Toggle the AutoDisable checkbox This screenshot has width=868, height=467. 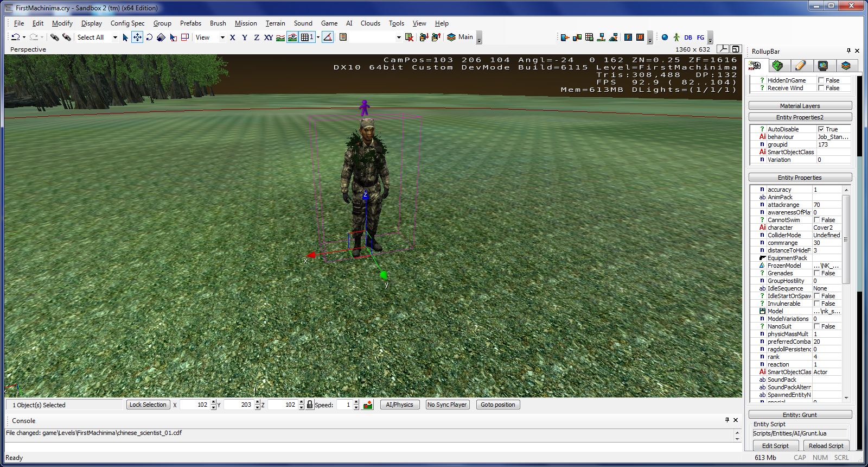(x=821, y=129)
